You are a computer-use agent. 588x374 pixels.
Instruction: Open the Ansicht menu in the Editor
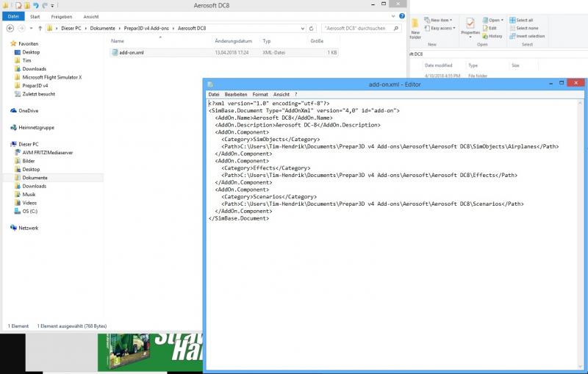pos(282,95)
